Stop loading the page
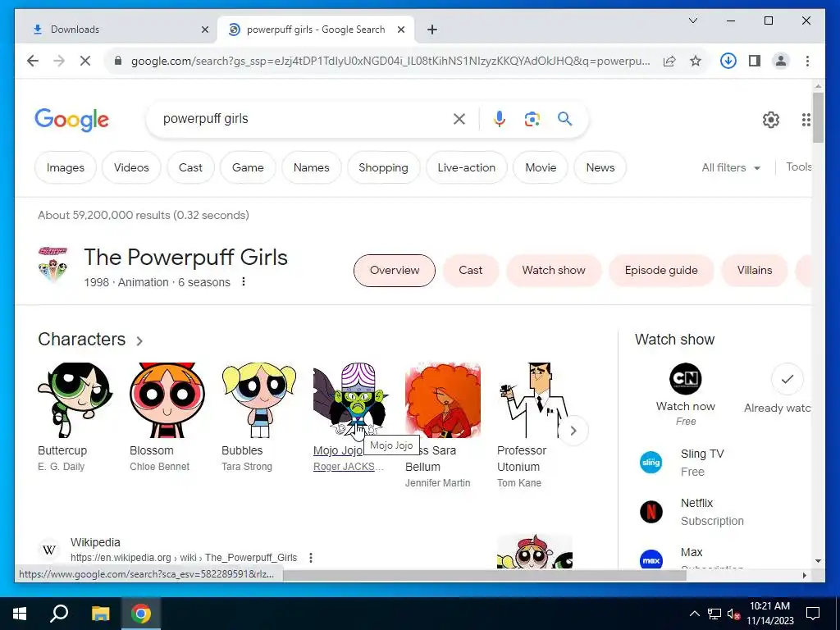This screenshot has height=630, width=840. (x=85, y=61)
